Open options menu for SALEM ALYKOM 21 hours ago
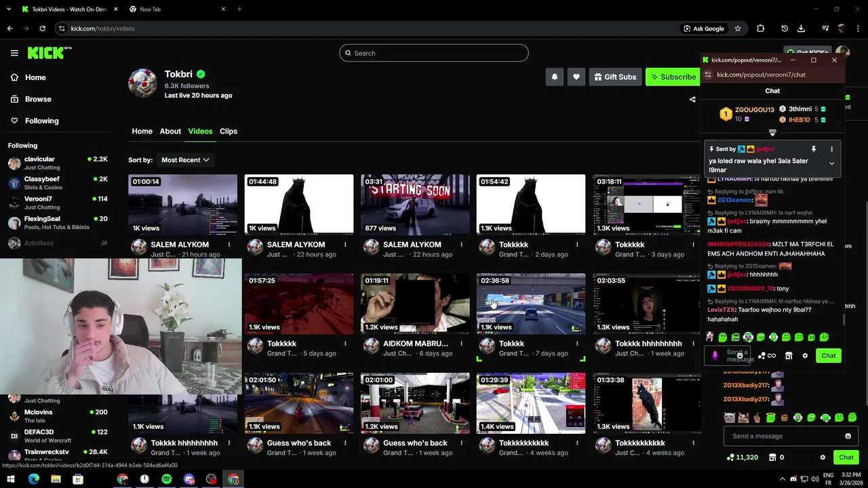The width and height of the screenshot is (868, 488). tap(229, 245)
